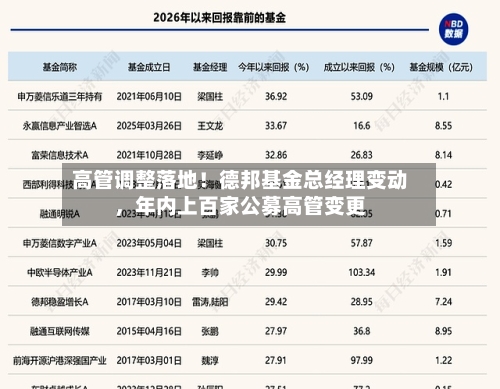Select fund name 永赢信息产业智选A

pyautogui.click(x=60, y=126)
